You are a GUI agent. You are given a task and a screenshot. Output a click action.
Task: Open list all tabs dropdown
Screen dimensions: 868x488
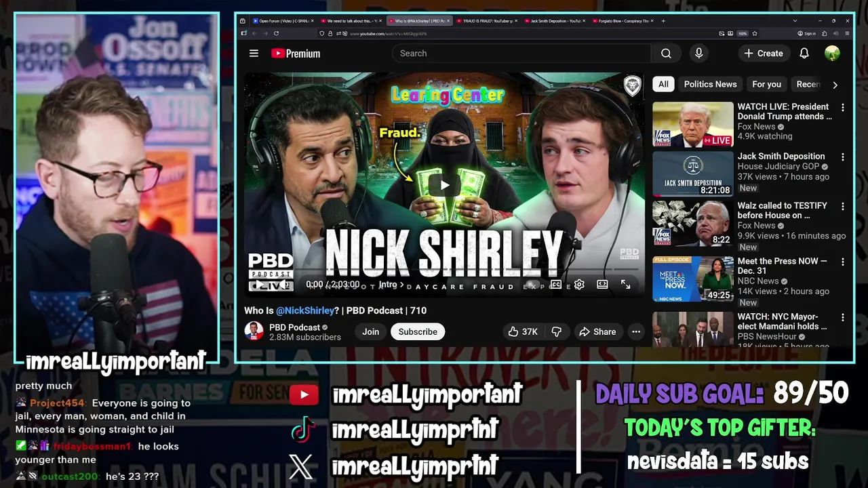(795, 21)
